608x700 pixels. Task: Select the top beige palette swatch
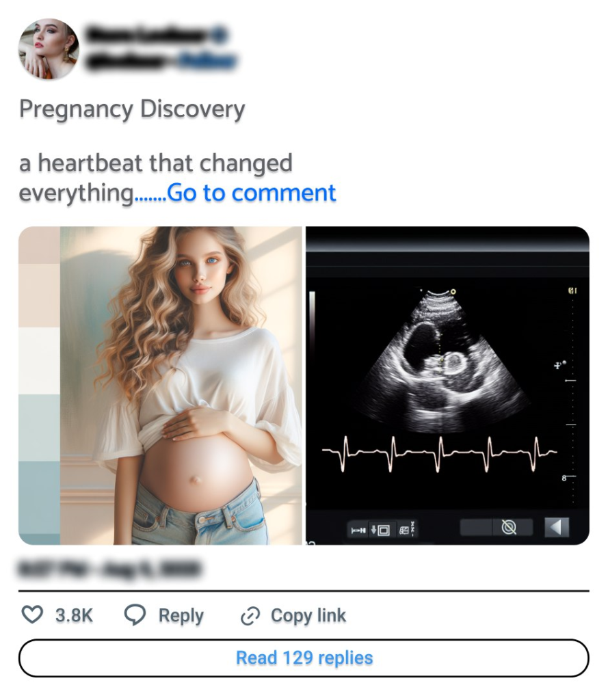(39, 245)
